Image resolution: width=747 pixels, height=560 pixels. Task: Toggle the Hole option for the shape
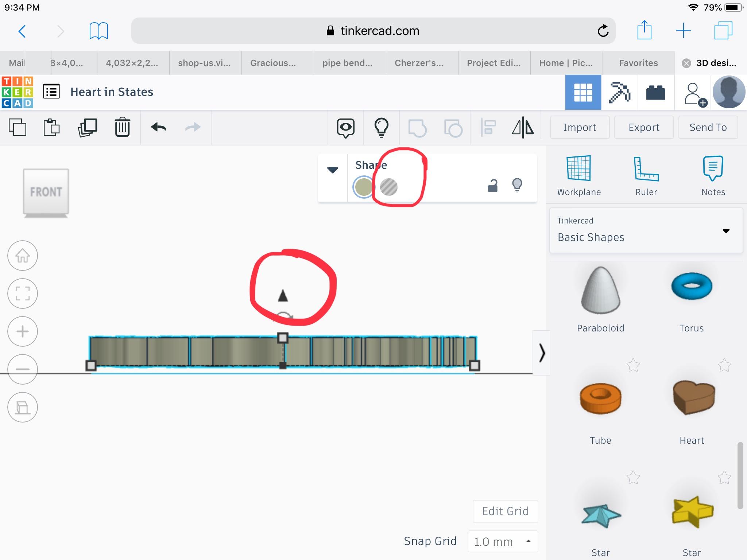(x=389, y=187)
